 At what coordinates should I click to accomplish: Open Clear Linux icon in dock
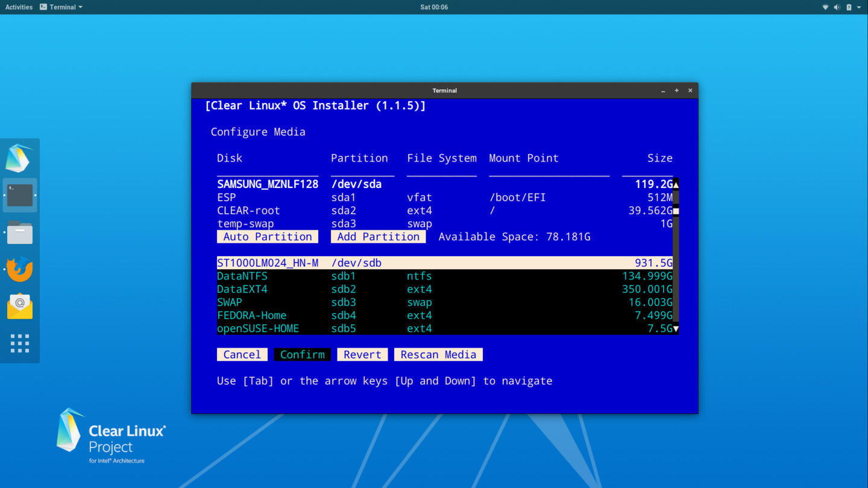(x=19, y=158)
